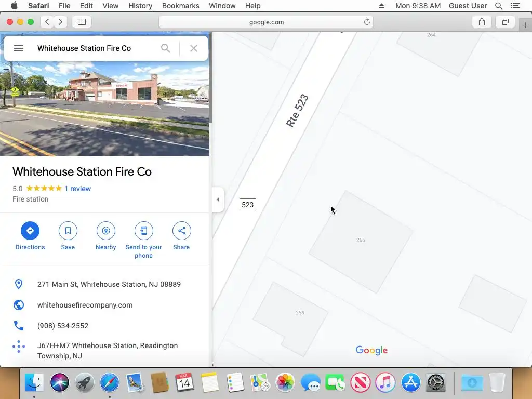Click phone number (908) 534-2552
This screenshot has height=399, width=532.
(63, 326)
